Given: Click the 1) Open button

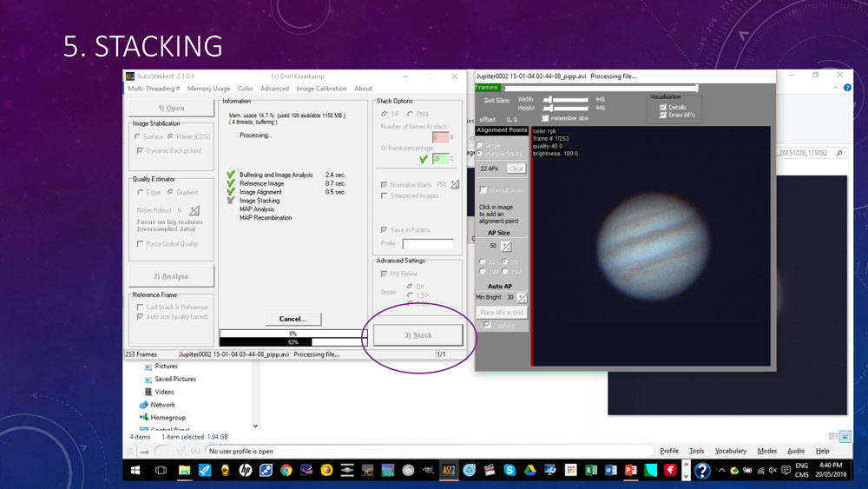Looking at the screenshot, I should tap(171, 108).
